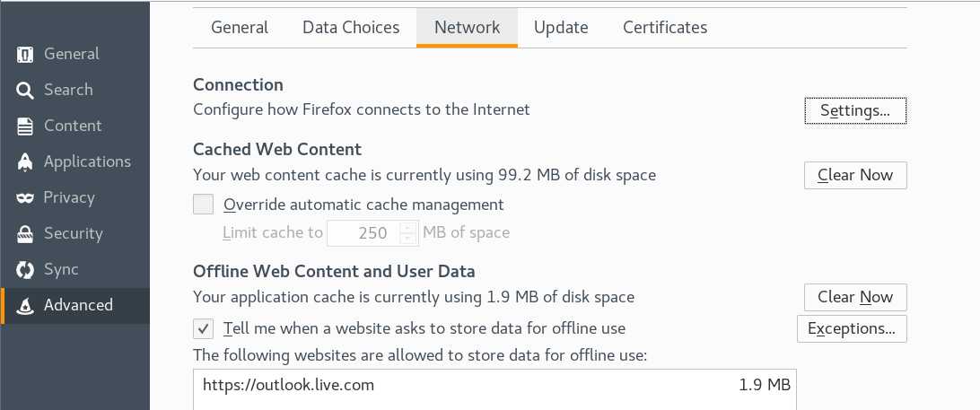980x410 pixels.
Task: Open offline data Exceptions dialog
Action: [852, 329]
